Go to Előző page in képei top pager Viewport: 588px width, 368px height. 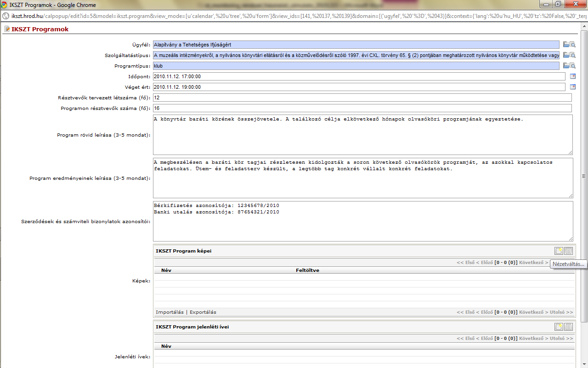(x=485, y=263)
